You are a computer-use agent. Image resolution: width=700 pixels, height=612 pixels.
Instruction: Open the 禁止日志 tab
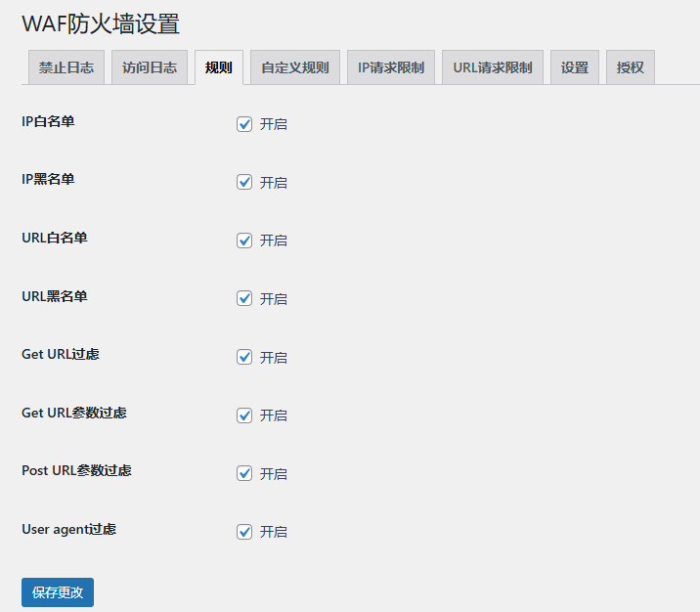pos(66,68)
